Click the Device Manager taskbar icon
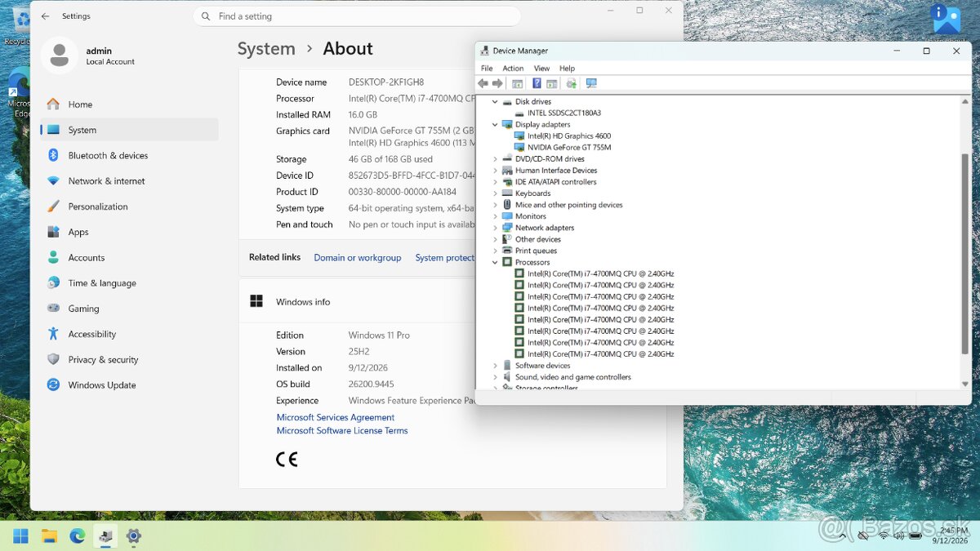 pos(105,536)
